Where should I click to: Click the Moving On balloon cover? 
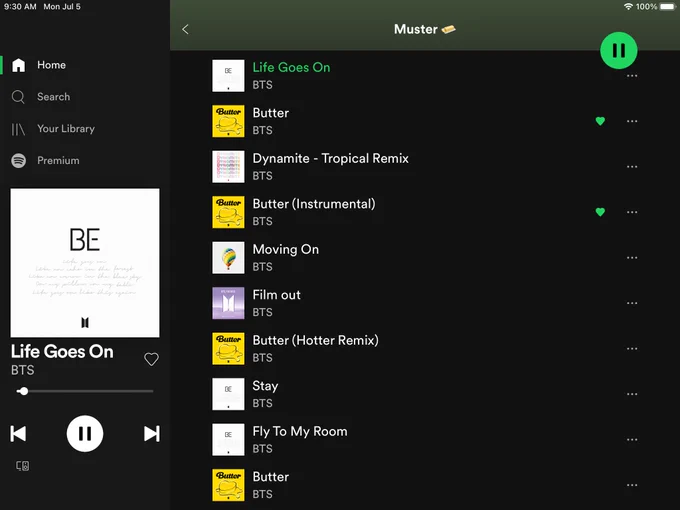pos(228,258)
